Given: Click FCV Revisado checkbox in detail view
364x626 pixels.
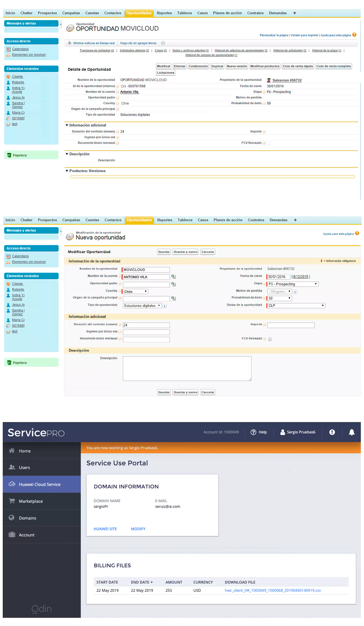Looking at the screenshot, I should pyautogui.click(x=269, y=143).
